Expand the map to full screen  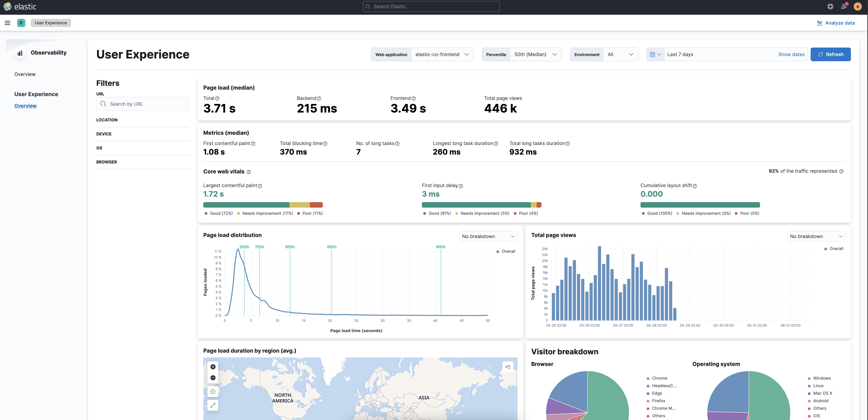(x=213, y=405)
